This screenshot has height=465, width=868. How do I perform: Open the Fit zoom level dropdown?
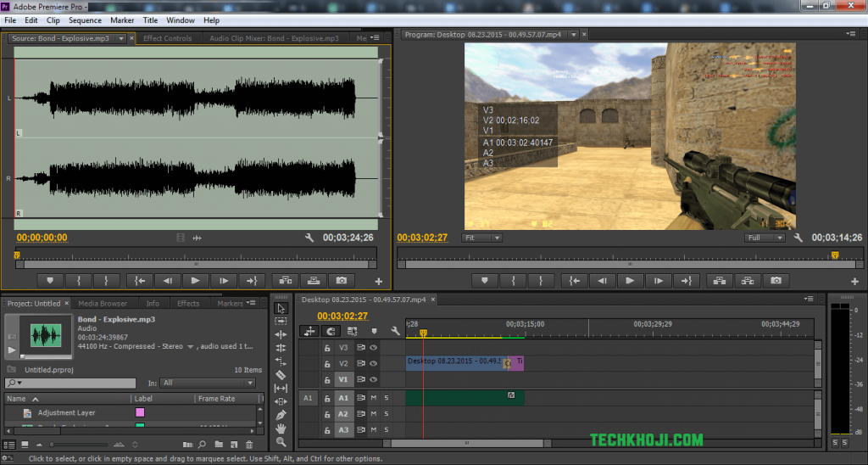tap(481, 238)
